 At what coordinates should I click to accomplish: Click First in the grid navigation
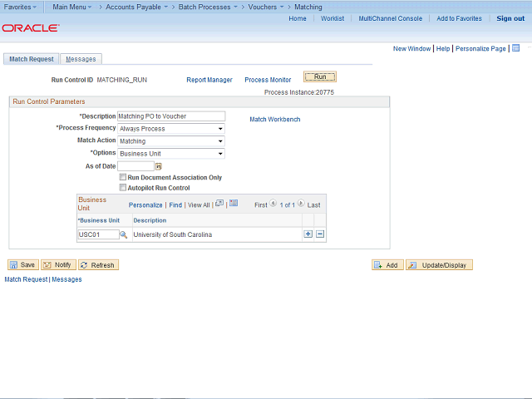(260, 205)
